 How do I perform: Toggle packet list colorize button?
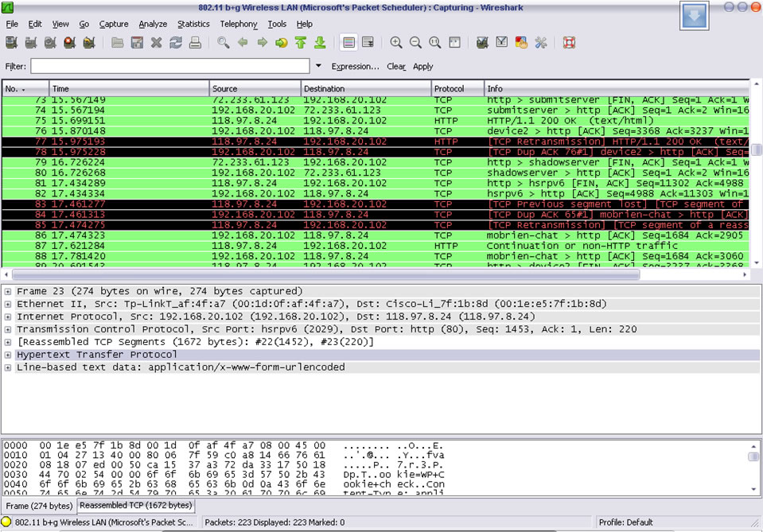(x=349, y=43)
